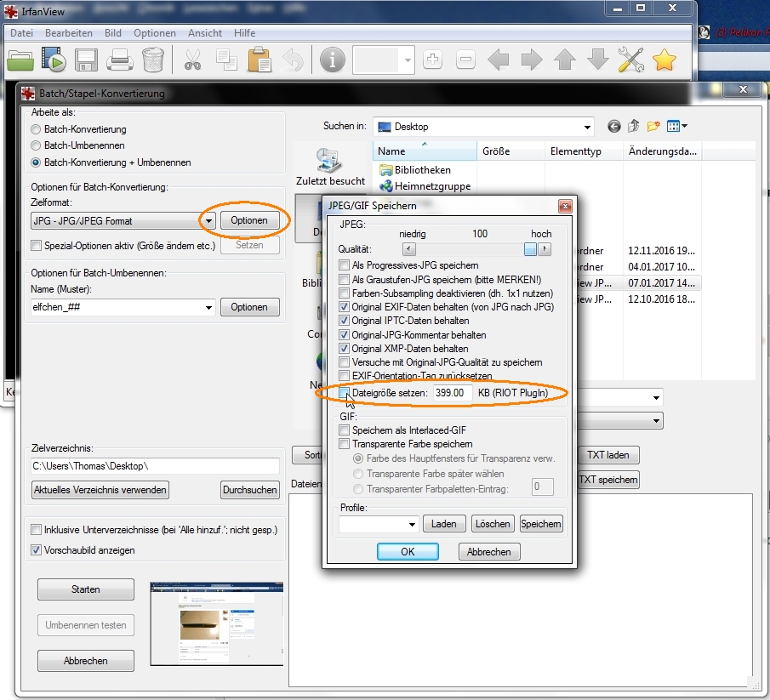Decrease quality with slider left arrow
This screenshot has height=700, width=770.
[x=408, y=249]
